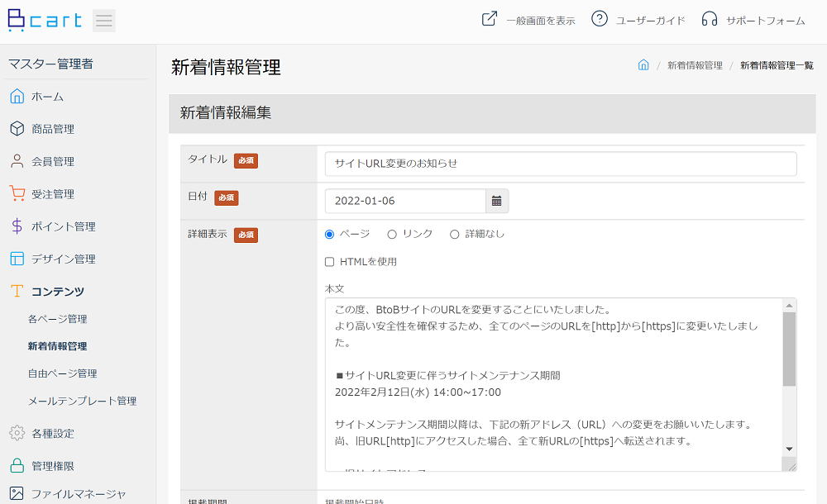Click the person icon beside 会員管理

point(17,161)
